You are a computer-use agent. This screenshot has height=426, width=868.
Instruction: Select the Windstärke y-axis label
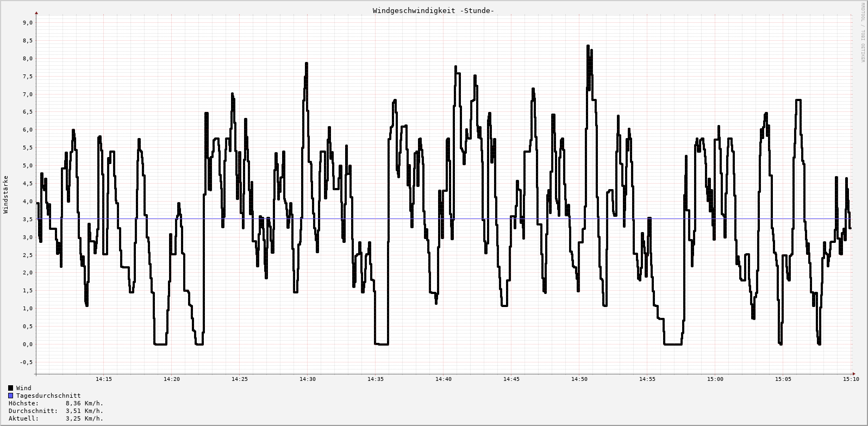coord(6,194)
